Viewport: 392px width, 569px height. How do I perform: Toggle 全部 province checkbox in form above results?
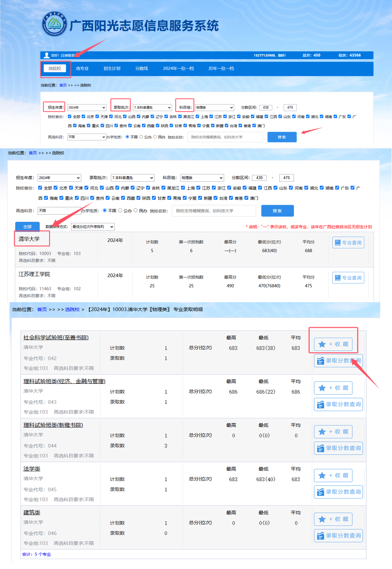click(40, 188)
